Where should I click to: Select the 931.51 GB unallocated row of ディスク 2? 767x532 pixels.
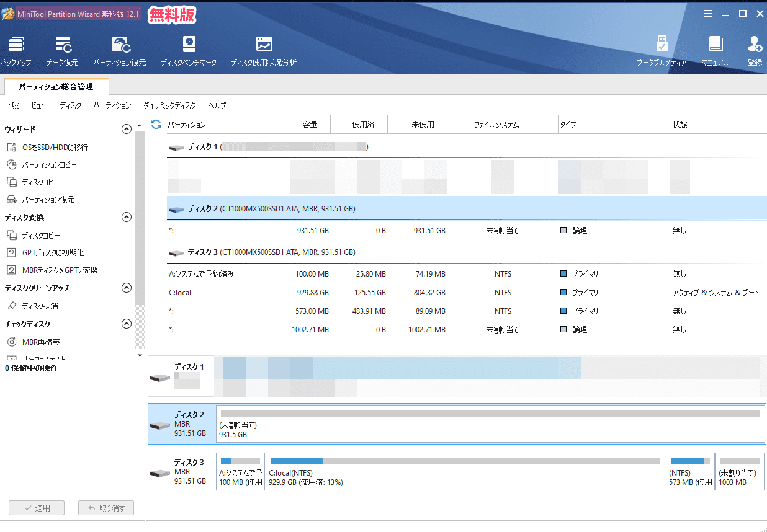[x=467, y=231]
